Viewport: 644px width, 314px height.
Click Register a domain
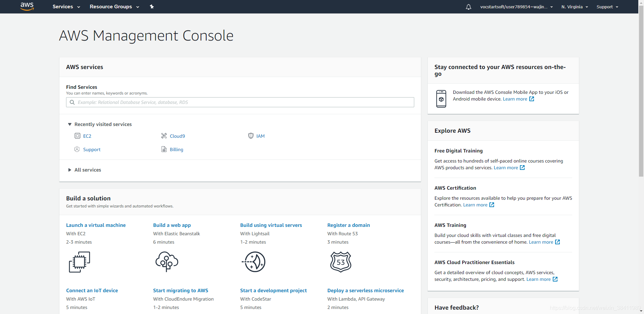point(348,225)
